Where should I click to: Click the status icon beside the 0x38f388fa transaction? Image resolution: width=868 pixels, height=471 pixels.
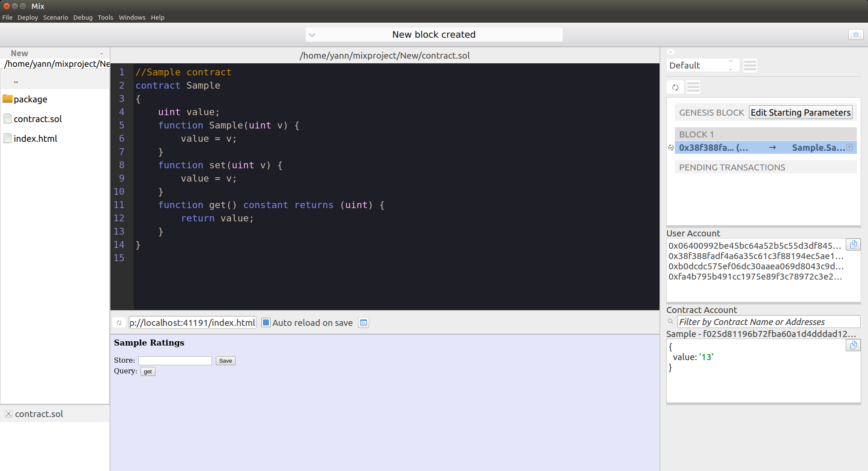tap(671, 148)
